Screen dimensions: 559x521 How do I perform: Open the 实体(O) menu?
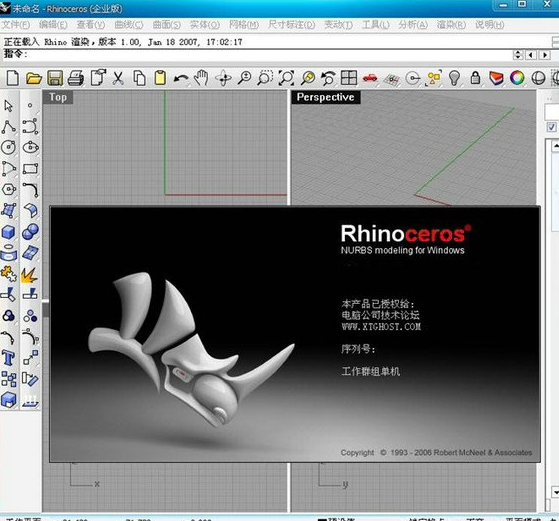tap(205, 25)
